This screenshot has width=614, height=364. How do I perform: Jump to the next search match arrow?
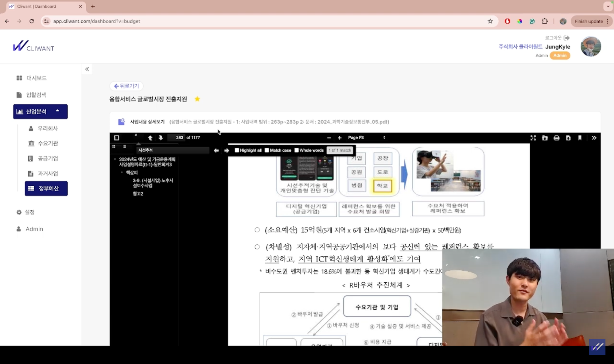227,150
